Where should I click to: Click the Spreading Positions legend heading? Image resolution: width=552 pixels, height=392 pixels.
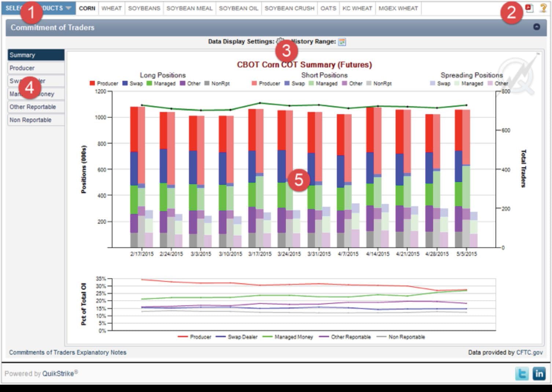(472, 75)
